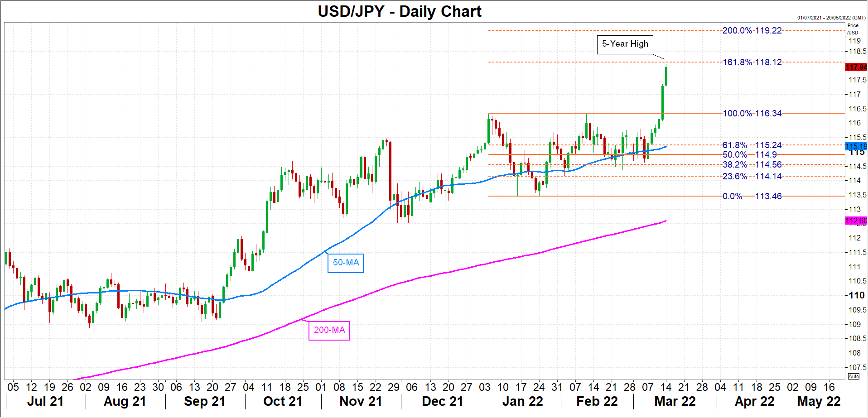Click the 5-Year High annotation box
This screenshot has height=418, width=868.
tap(625, 44)
